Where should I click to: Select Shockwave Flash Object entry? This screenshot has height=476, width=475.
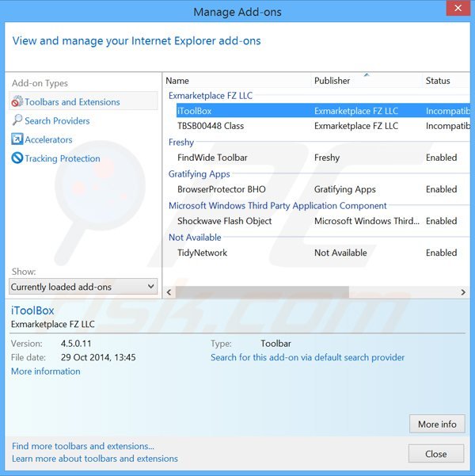[224, 221]
